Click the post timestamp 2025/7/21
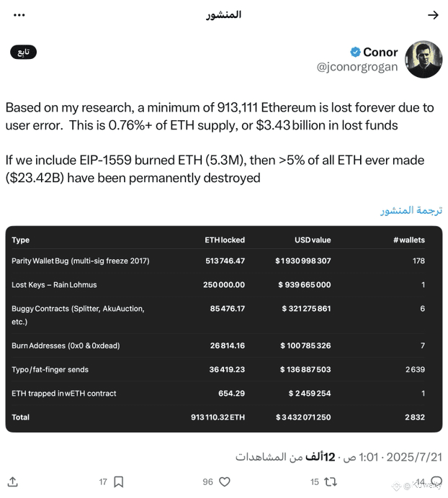The image size is (448, 498). point(414,457)
